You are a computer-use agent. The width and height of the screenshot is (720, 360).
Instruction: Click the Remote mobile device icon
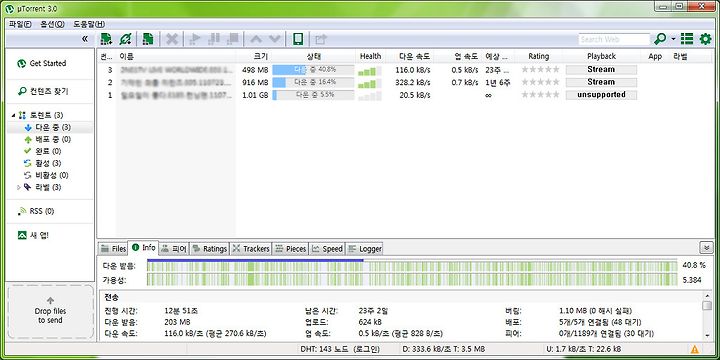(x=298, y=39)
